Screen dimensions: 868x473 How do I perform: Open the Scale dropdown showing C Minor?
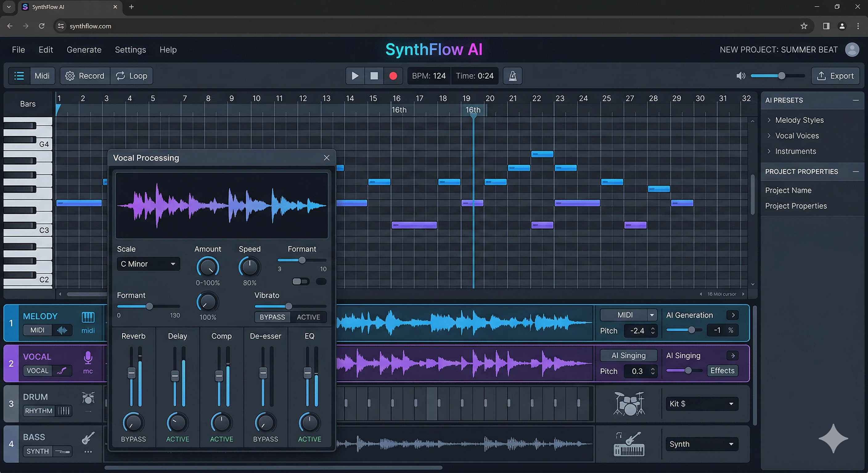[x=148, y=264]
